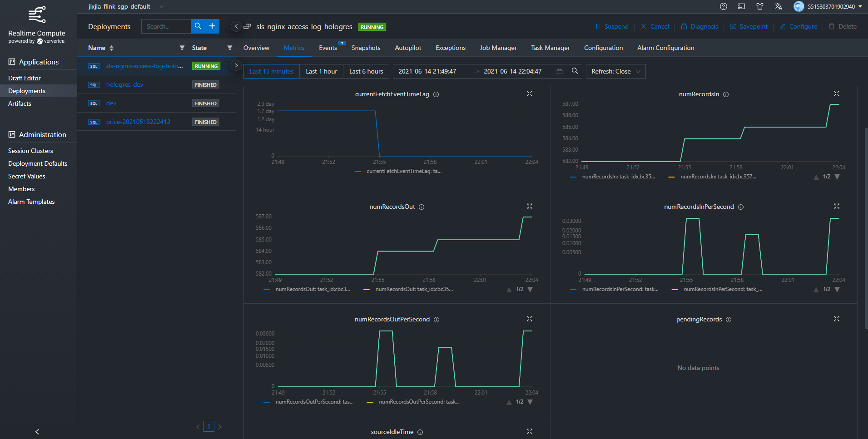Maximize the numRecordsOutPerSecond chart
This screenshot has height=439, width=868.
[530, 319]
